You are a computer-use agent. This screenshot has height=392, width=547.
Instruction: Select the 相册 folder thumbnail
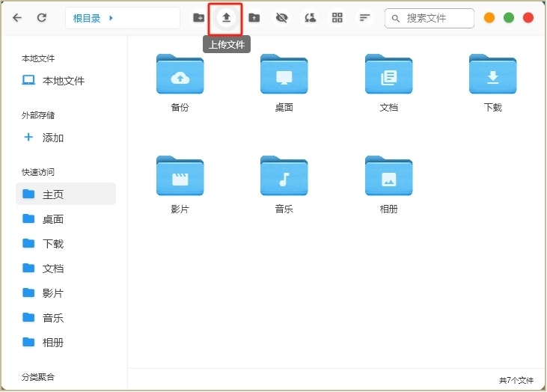point(388,177)
